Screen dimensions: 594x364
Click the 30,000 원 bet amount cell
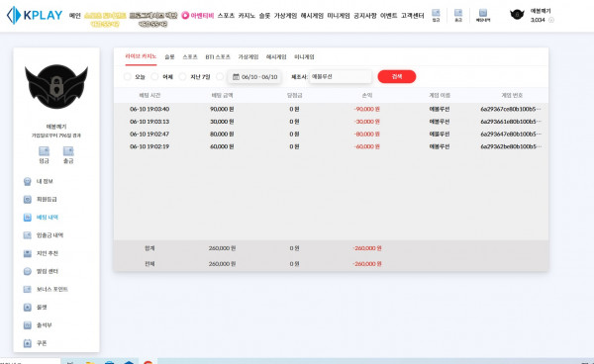tap(222, 122)
